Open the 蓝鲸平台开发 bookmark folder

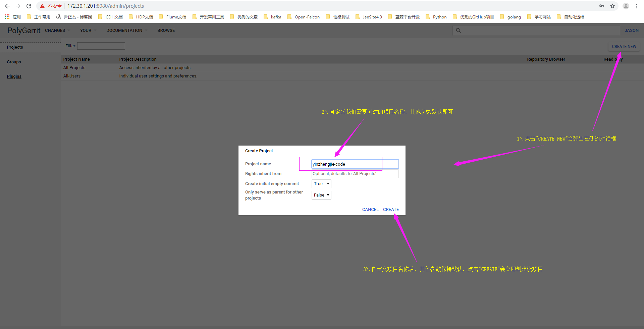point(404,17)
